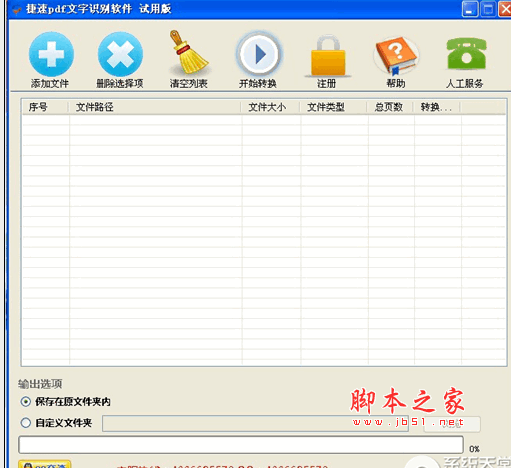Click the 序号 column header
Image resolution: width=511 pixels, height=468 pixels.
pos(45,107)
